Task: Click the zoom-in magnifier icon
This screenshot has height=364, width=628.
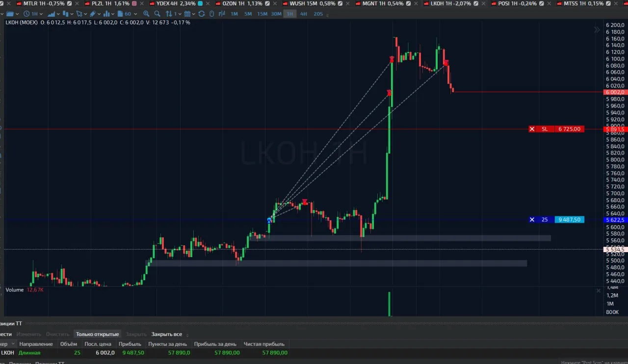Action: tap(146, 14)
